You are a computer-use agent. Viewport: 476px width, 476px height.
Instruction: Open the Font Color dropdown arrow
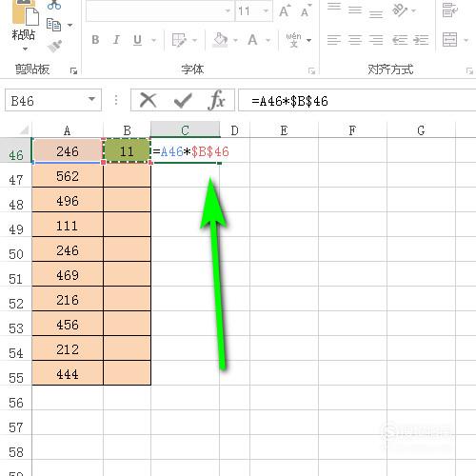[x=268, y=40]
